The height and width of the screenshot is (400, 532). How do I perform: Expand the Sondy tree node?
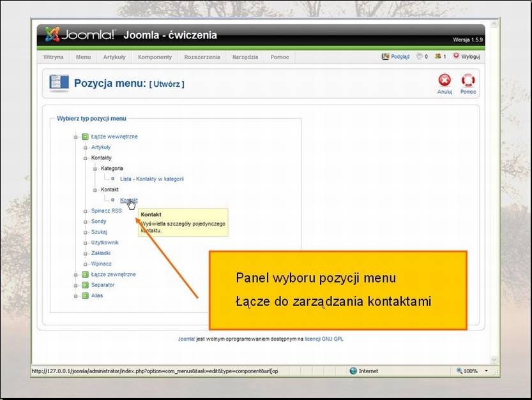(86, 222)
